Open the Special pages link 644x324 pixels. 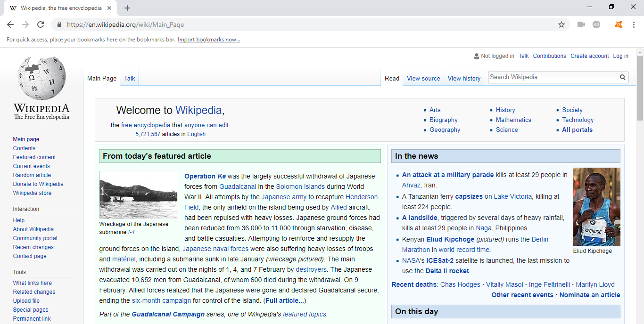31,310
